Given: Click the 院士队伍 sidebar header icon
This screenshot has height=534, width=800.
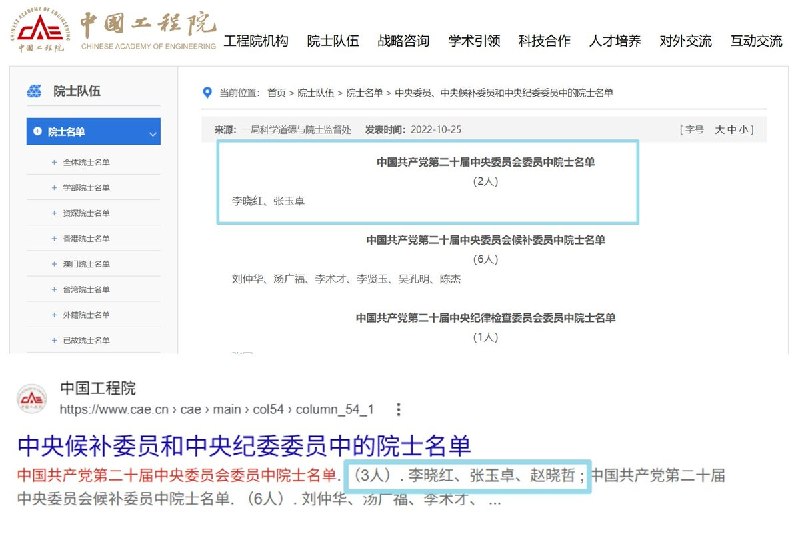Looking at the screenshot, I should (34, 91).
